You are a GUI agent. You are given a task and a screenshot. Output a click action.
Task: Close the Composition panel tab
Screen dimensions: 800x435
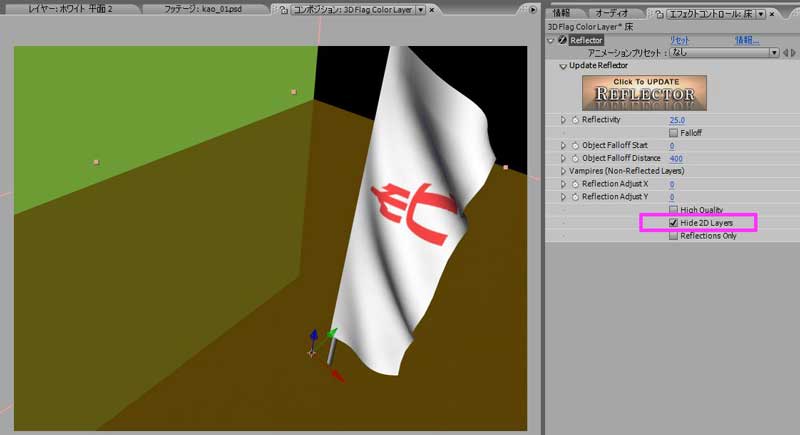[x=432, y=10]
